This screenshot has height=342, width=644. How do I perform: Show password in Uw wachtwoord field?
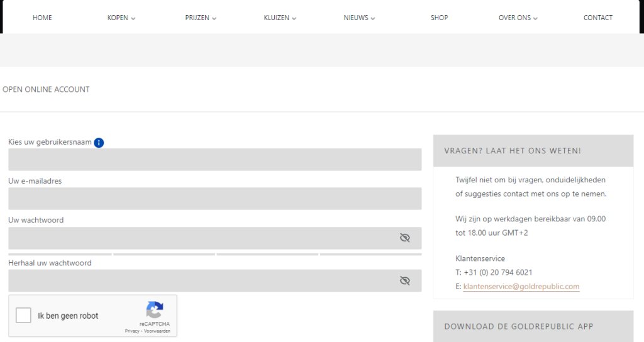(x=404, y=238)
